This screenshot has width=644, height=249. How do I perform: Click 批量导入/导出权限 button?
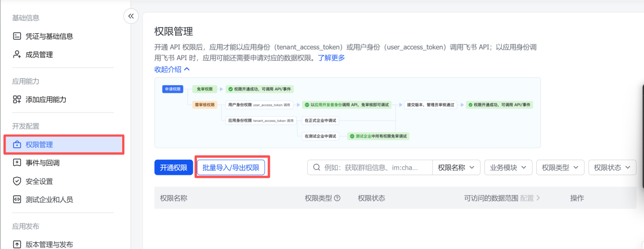(231, 168)
